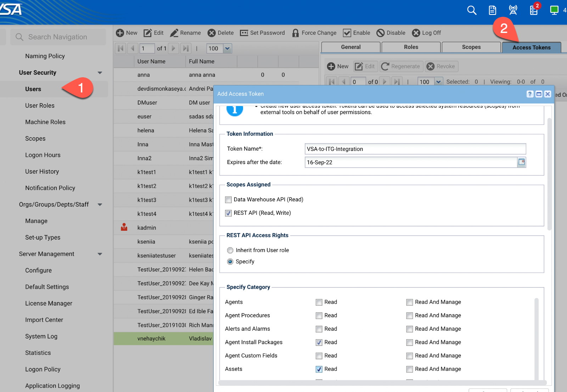The image size is (567, 392).
Task: Collapse the User Security section
Action: coord(100,73)
